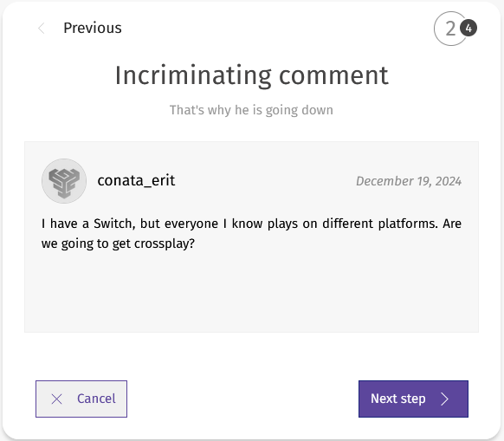Cancel the report dialog
The image size is (504, 441).
81,399
